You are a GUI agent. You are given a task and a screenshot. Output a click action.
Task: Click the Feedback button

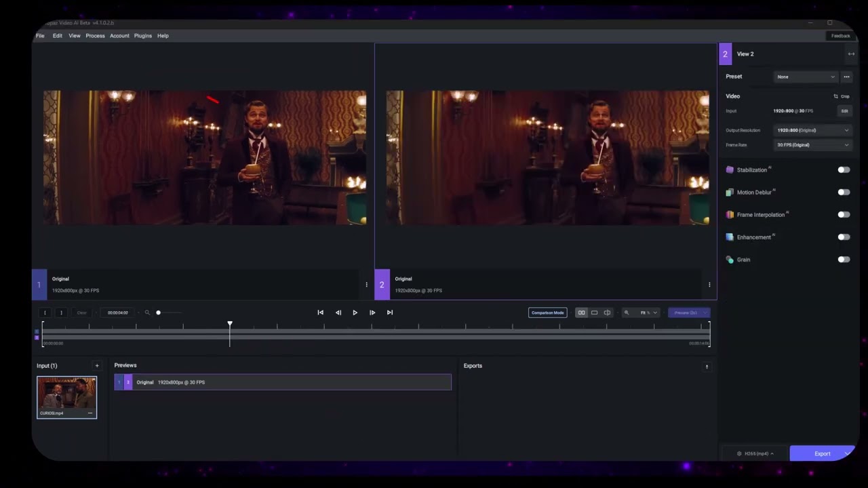[840, 36]
